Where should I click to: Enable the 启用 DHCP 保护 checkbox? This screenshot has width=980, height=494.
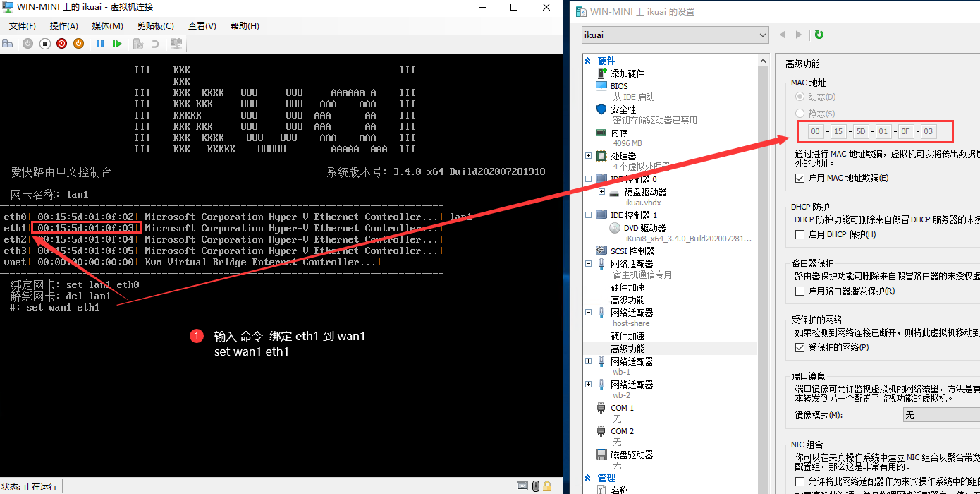click(x=800, y=234)
